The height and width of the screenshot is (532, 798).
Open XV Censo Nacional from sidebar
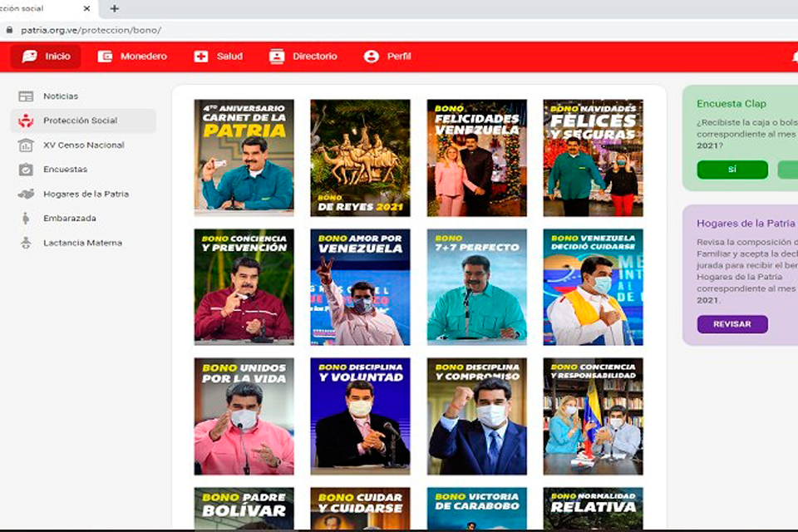[83, 145]
